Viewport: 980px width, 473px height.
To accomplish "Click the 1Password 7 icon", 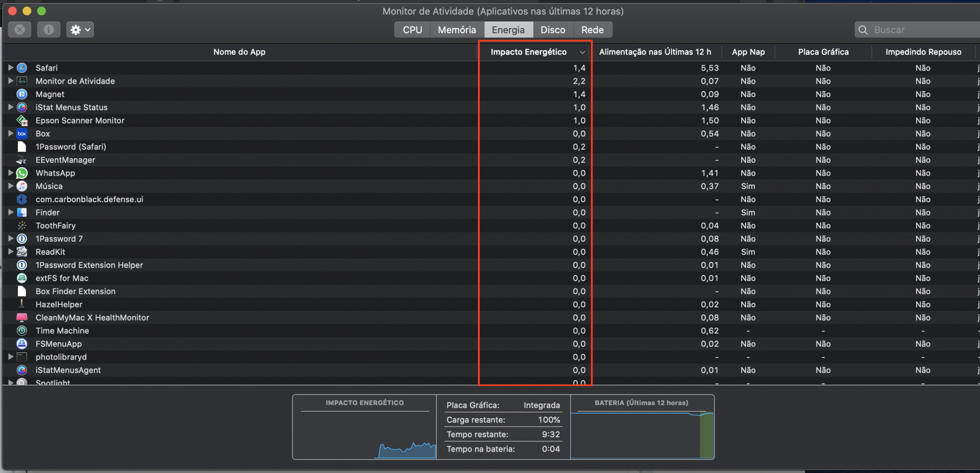I will 22,239.
